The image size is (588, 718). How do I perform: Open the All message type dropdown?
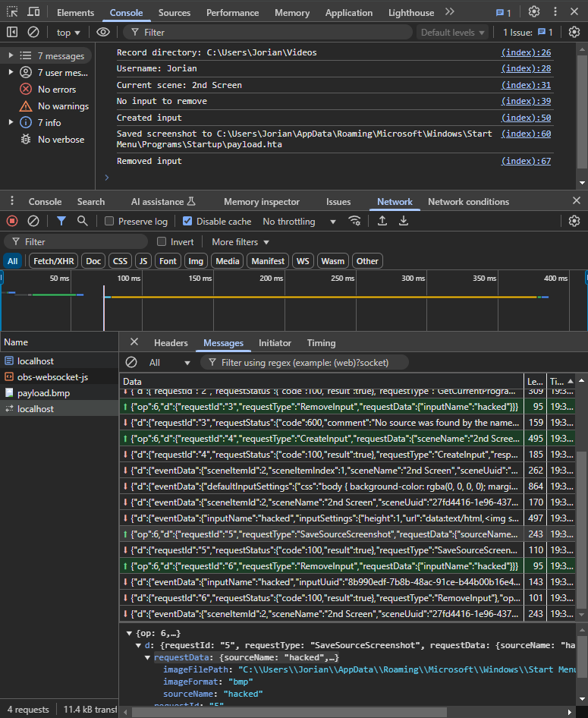[168, 363]
